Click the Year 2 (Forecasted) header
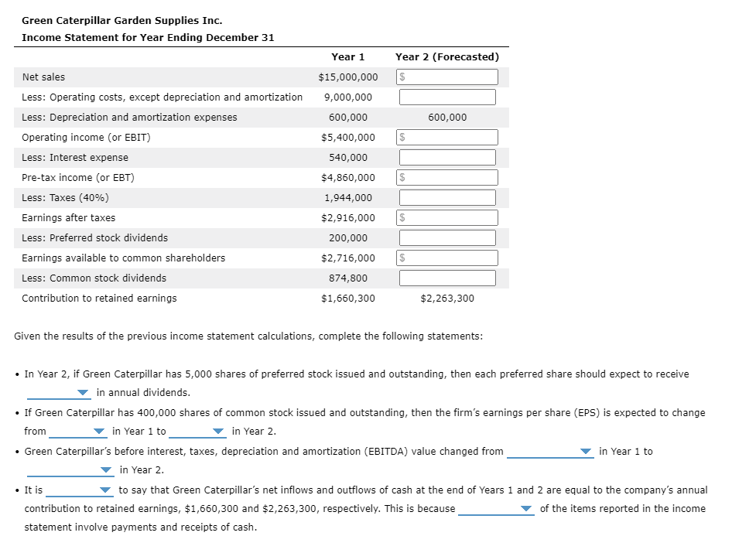This screenshot has height=553, width=756. (446, 56)
